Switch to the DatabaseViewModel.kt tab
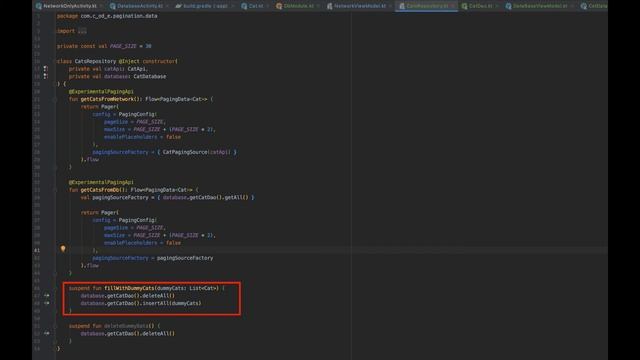Screen dimensions: 640x360 click(540, 6)
